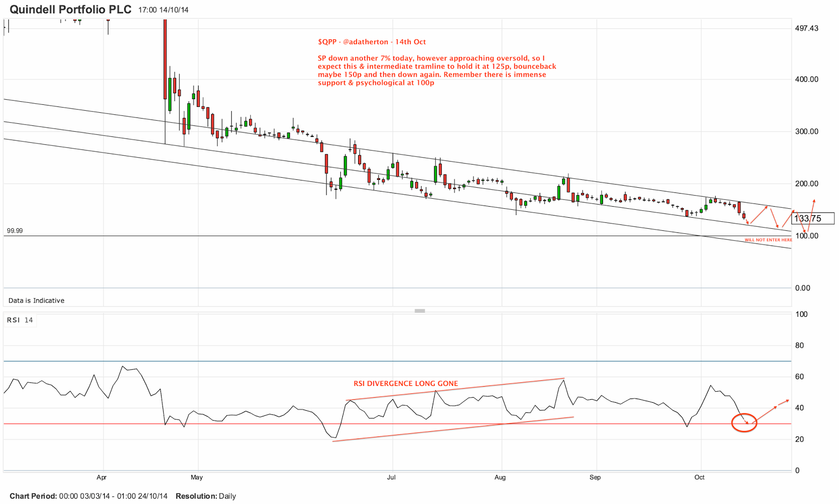This screenshot has height=504, width=839.
Task: Select the 99.99 horizontal line label
Action: tap(15, 231)
